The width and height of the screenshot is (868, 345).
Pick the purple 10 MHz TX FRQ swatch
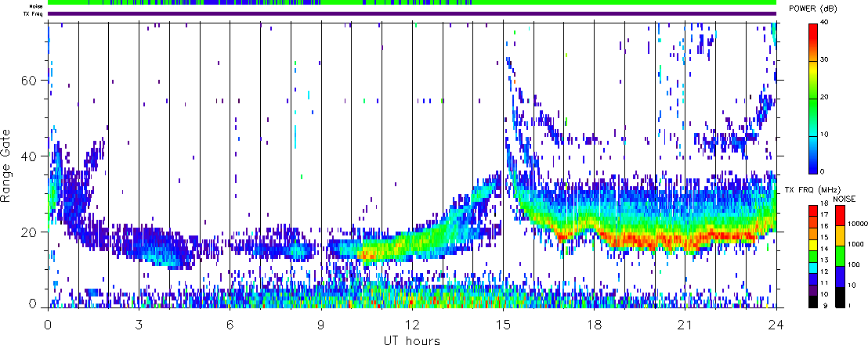click(814, 289)
